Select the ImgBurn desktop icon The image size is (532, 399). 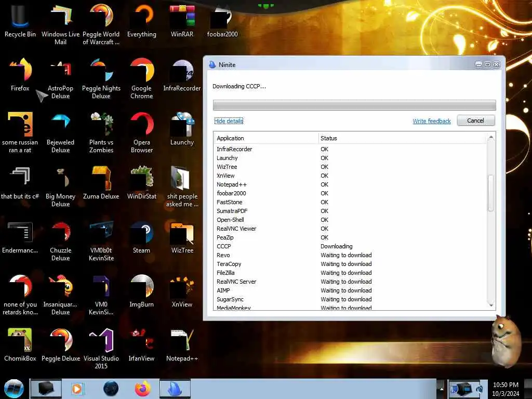pyautogui.click(x=141, y=290)
